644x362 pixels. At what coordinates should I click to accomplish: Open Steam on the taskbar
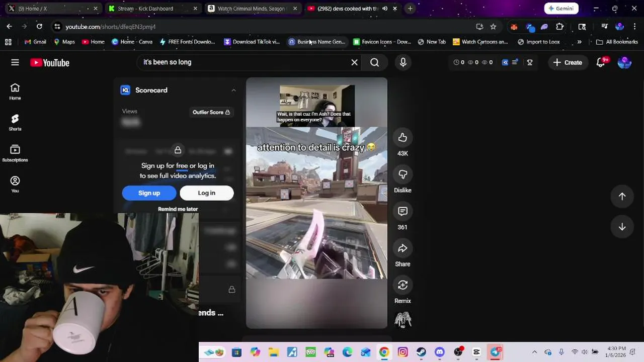pyautogui.click(x=421, y=352)
